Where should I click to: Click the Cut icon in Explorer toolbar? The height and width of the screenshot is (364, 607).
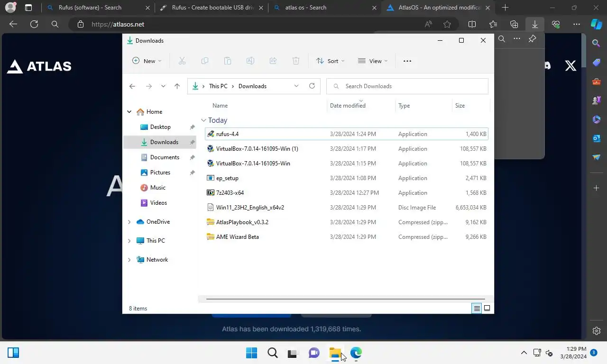(x=182, y=61)
